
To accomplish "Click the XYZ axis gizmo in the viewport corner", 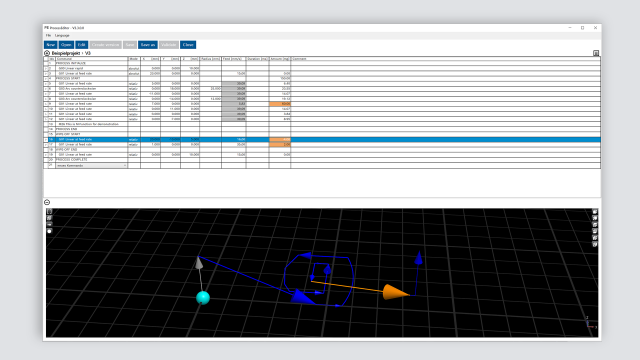I will pyautogui.click(x=590, y=323).
